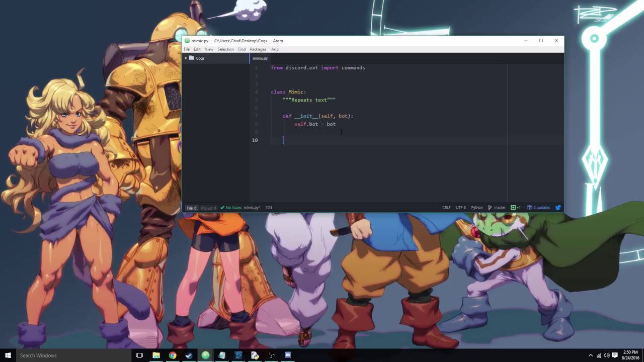Open the Windows Start menu
644x362 pixels.
[8, 355]
